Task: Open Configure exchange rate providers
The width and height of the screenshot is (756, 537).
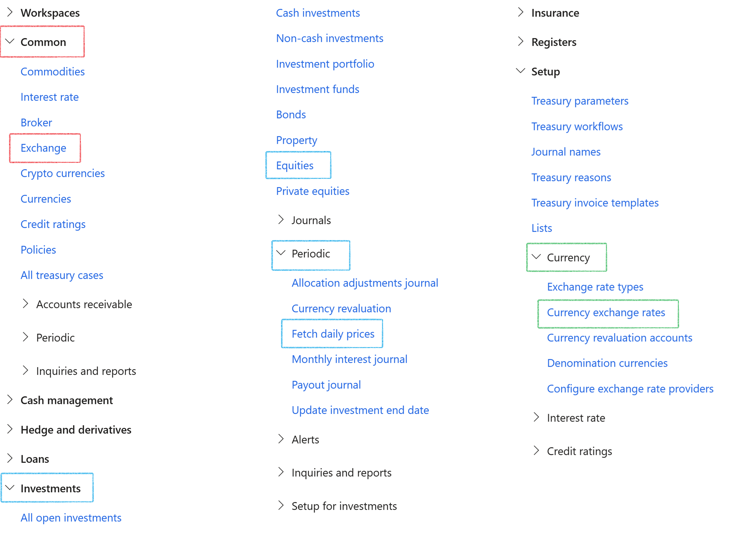Action: pos(630,389)
